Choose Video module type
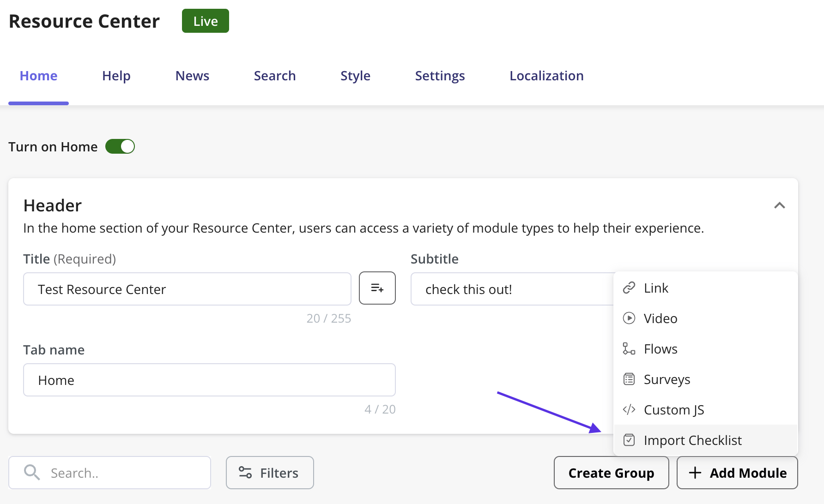Viewport: 824px width, 504px height. (x=706, y=318)
